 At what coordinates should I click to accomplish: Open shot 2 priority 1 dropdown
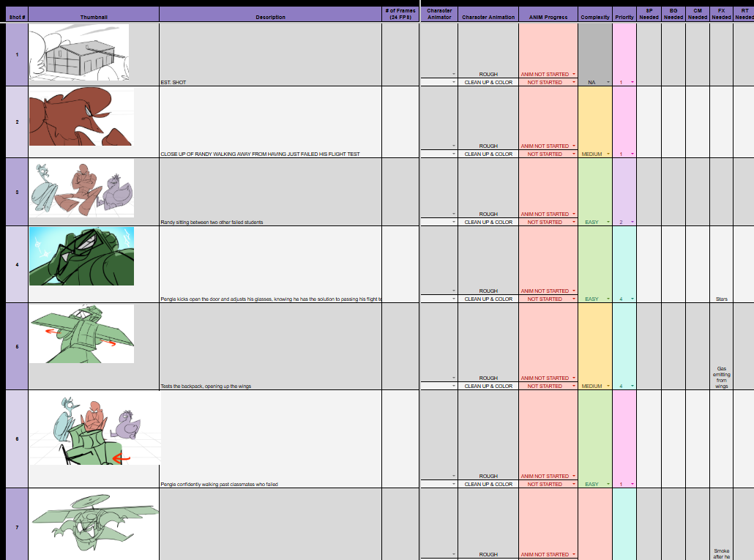(x=632, y=154)
